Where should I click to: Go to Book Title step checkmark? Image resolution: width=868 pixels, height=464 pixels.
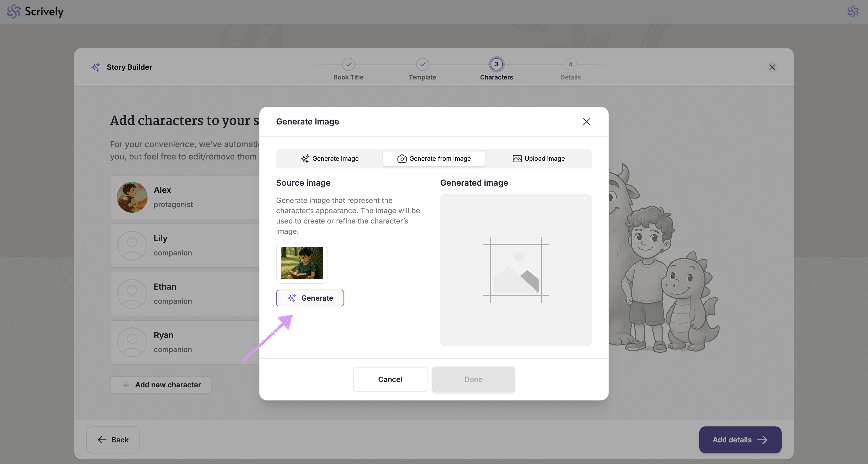[348, 64]
